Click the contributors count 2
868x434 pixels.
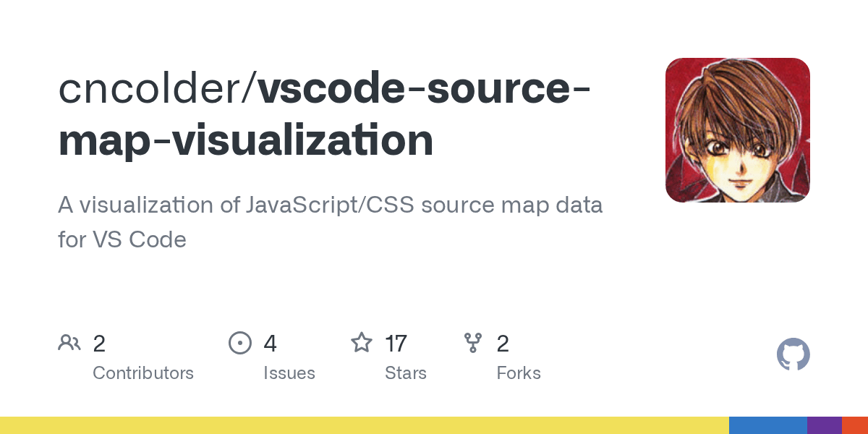coord(99,344)
